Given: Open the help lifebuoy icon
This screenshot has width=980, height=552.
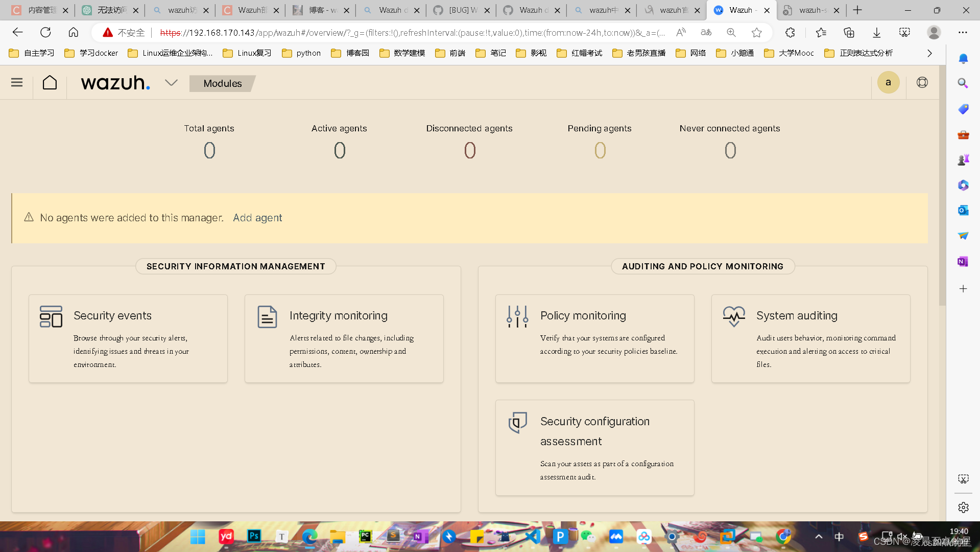Looking at the screenshot, I should click(x=922, y=82).
